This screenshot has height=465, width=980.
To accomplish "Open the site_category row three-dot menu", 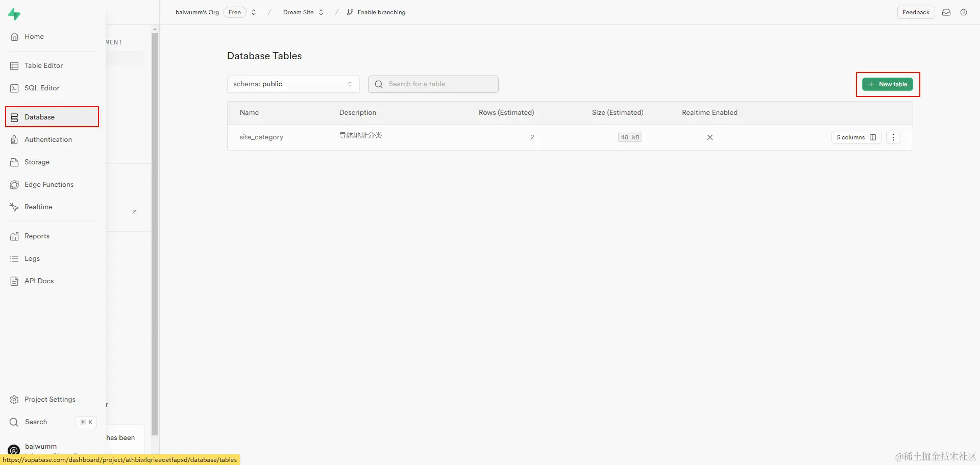I will pyautogui.click(x=893, y=137).
